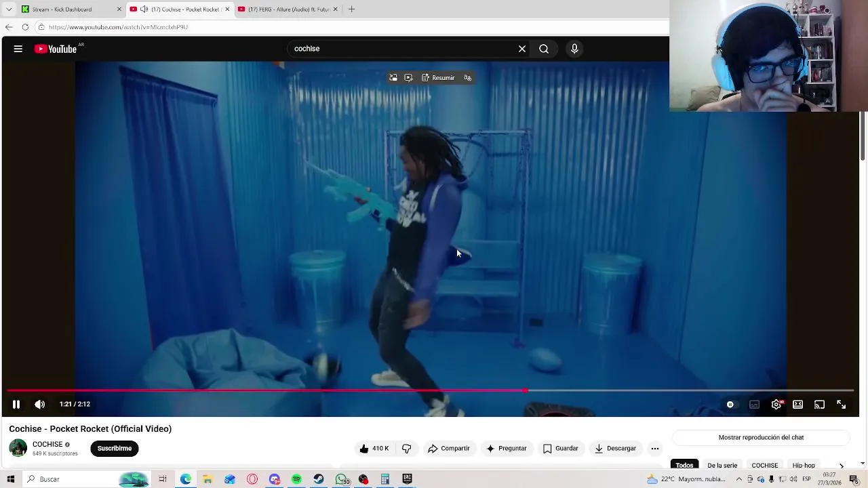Select the COCHISE filter chip

[x=765, y=466]
